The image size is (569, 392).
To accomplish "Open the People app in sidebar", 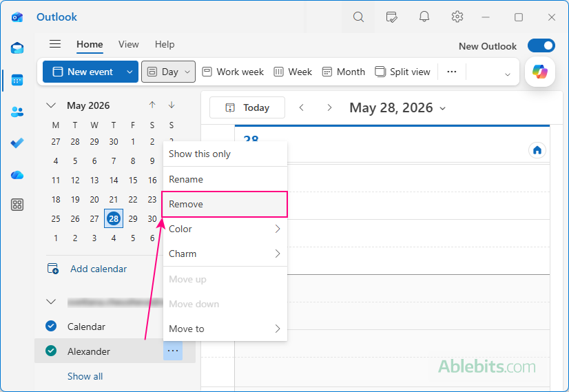I will tap(17, 112).
